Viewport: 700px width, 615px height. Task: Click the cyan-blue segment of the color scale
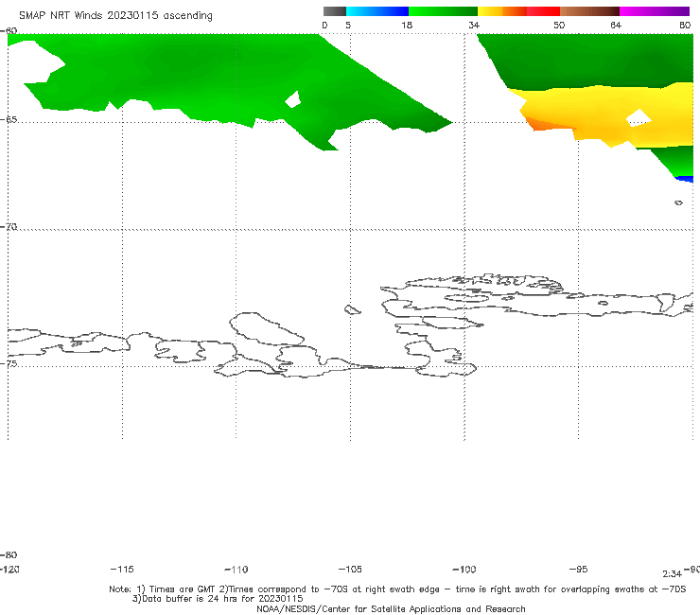click(x=377, y=11)
